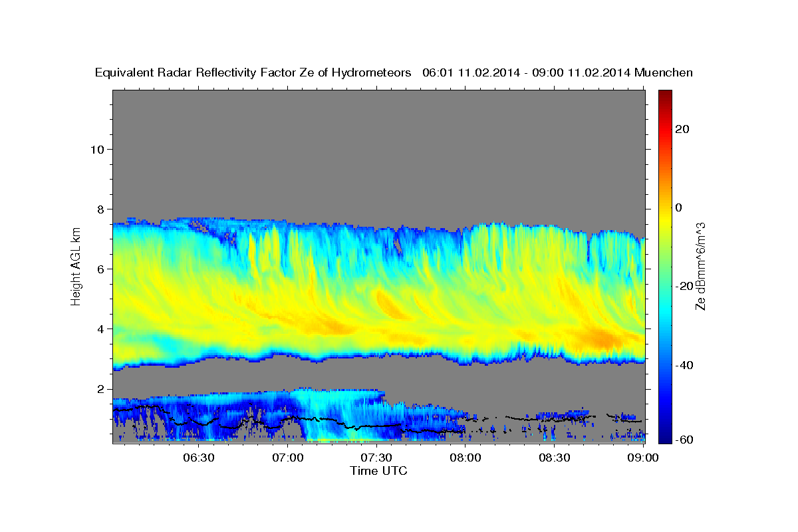Viewport: 798px width, 532px height.
Task: Click the '06:30' time tick label
Action: (198, 458)
